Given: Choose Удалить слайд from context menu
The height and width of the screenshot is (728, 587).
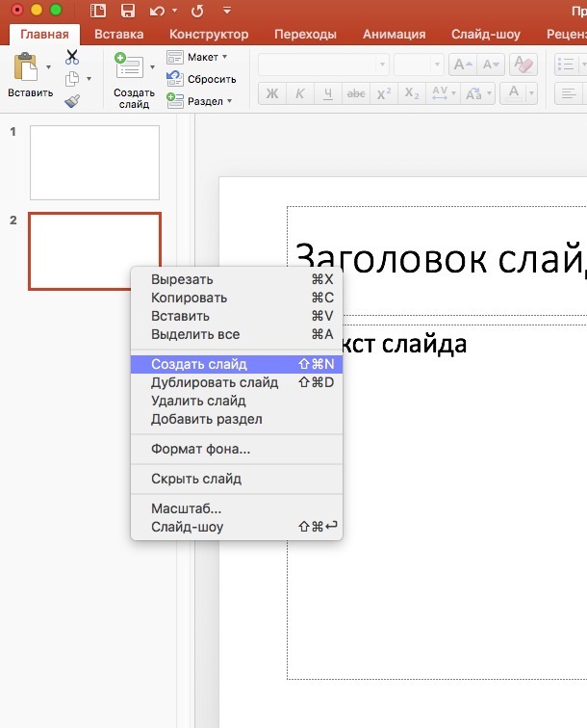Looking at the screenshot, I should pos(198,401).
